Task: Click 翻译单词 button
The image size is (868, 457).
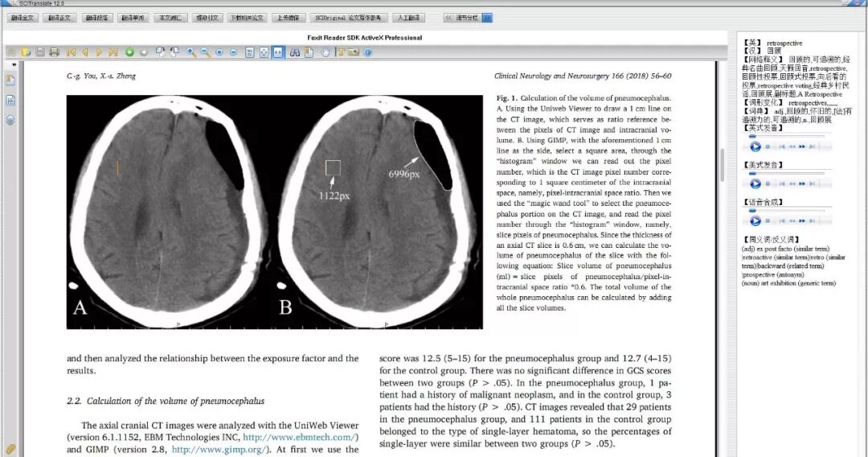Action: (133, 18)
